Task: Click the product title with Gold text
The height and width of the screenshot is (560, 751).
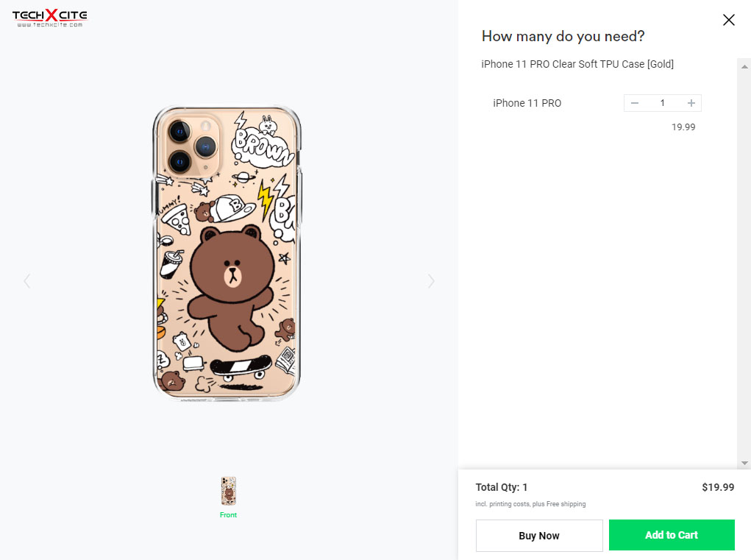Action: 577,64
